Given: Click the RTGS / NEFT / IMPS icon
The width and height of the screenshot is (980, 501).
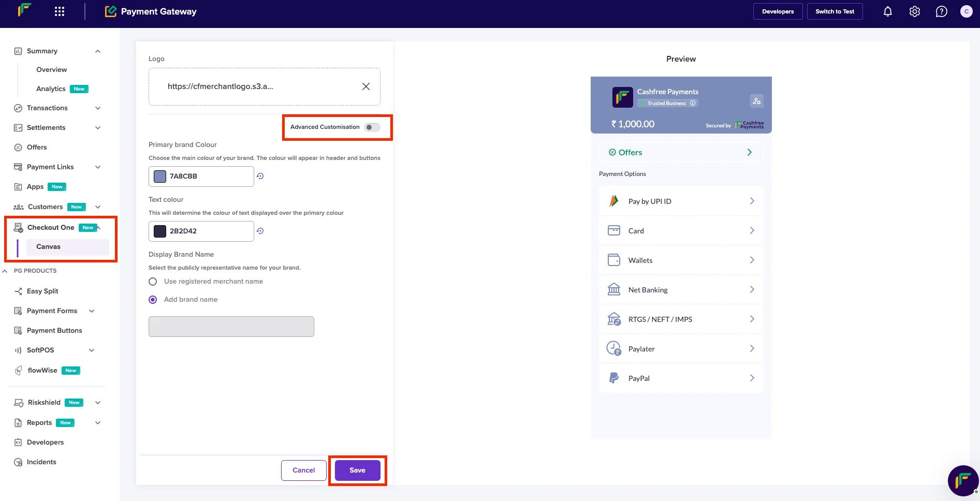Looking at the screenshot, I should 614,319.
